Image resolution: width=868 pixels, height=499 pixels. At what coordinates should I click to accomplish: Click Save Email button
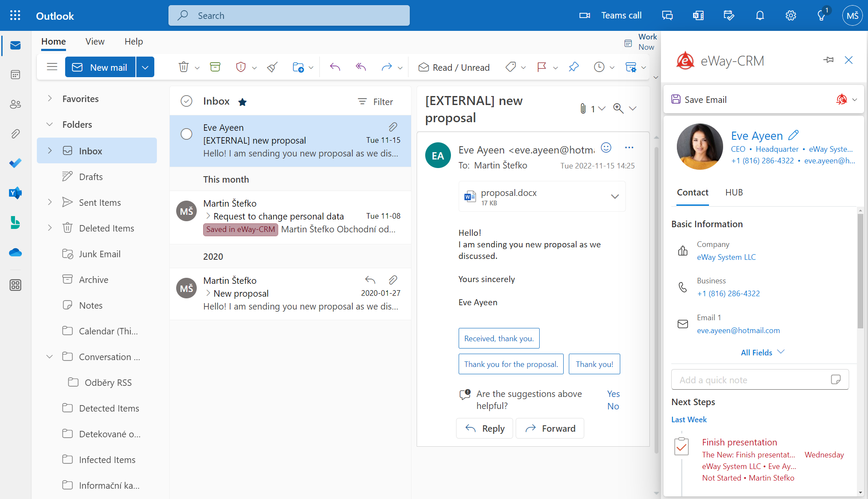coord(699,99)
